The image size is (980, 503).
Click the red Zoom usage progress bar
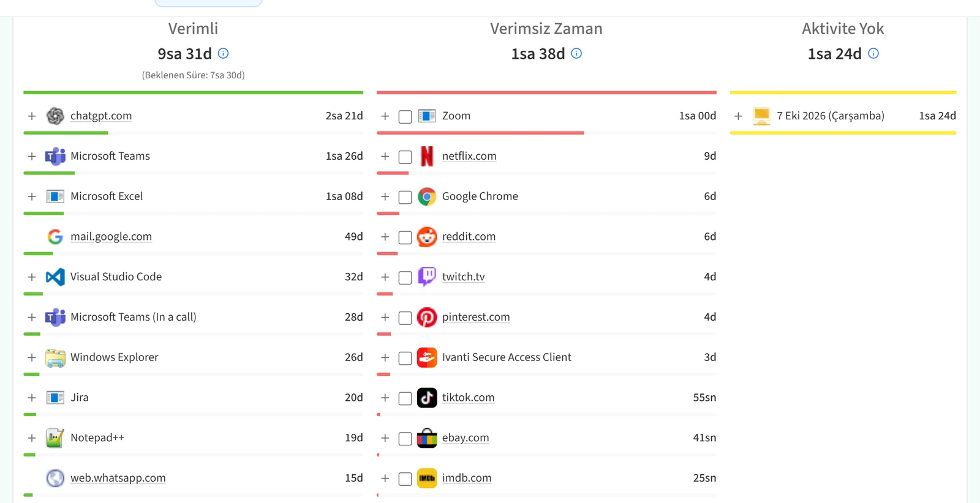480,133
